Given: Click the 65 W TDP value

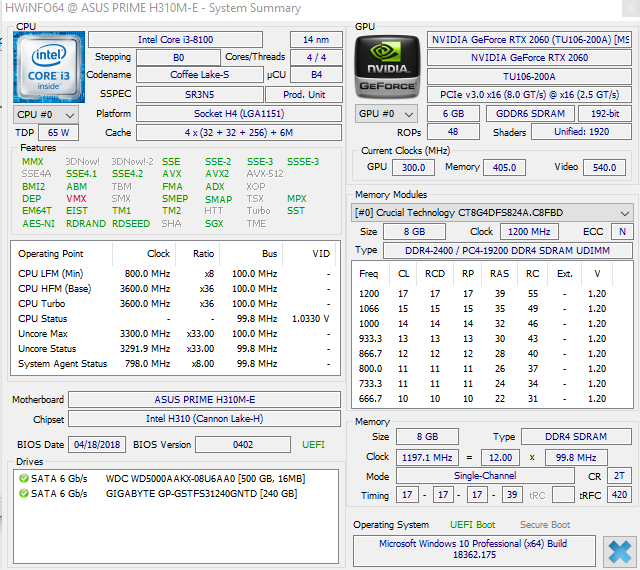Looking at the screenshot, I should [x=58, y=133].
